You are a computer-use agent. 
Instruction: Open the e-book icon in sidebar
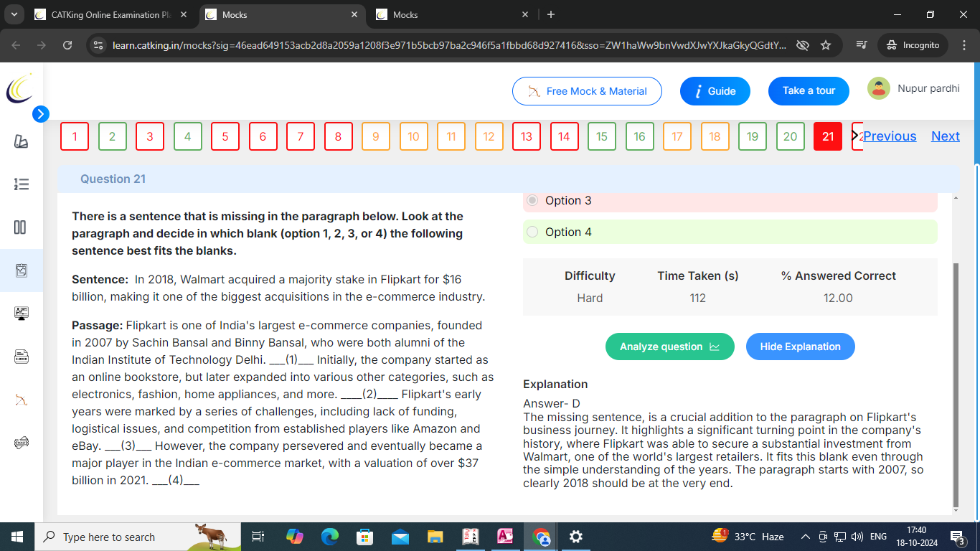click(x=21, y=357)
